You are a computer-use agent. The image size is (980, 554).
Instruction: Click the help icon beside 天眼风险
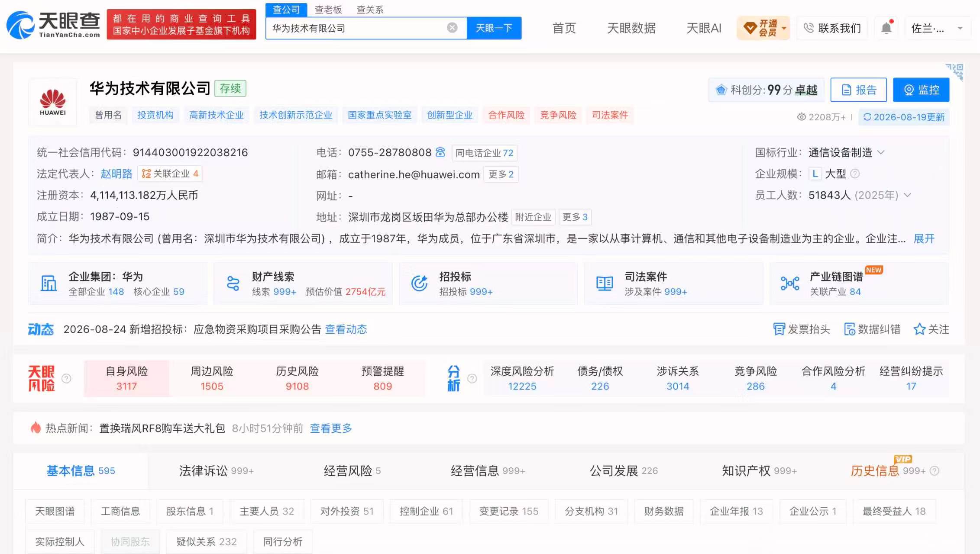click(x=66, y=378)
